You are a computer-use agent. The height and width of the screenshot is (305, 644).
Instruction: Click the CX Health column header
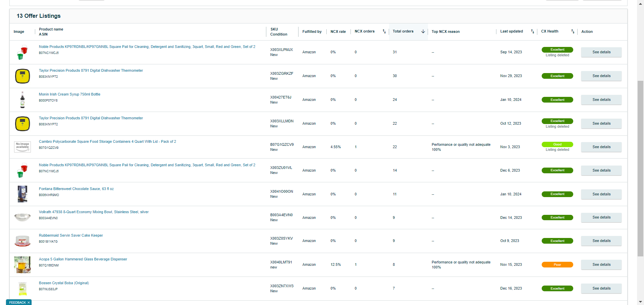[550, 32]
